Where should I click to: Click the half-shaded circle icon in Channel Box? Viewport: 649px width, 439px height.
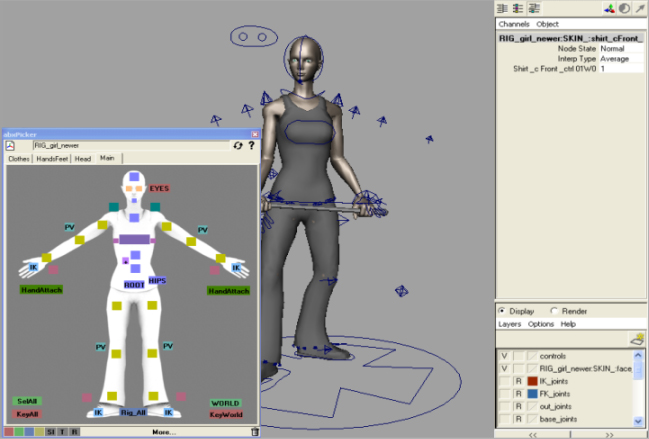click(x=624, y=8)
